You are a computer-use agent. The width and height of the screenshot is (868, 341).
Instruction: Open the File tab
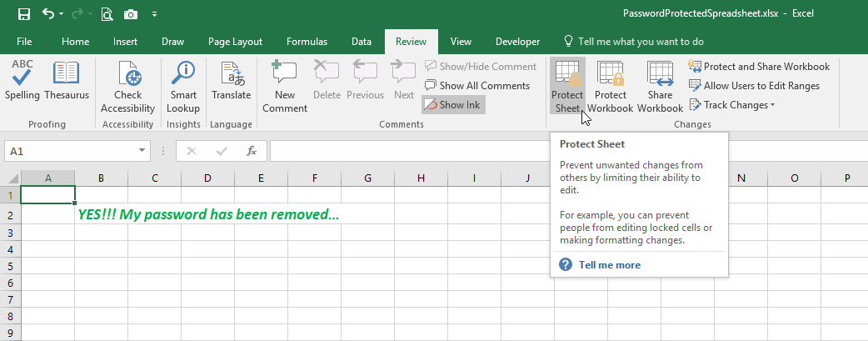click(x=24, y=42)
